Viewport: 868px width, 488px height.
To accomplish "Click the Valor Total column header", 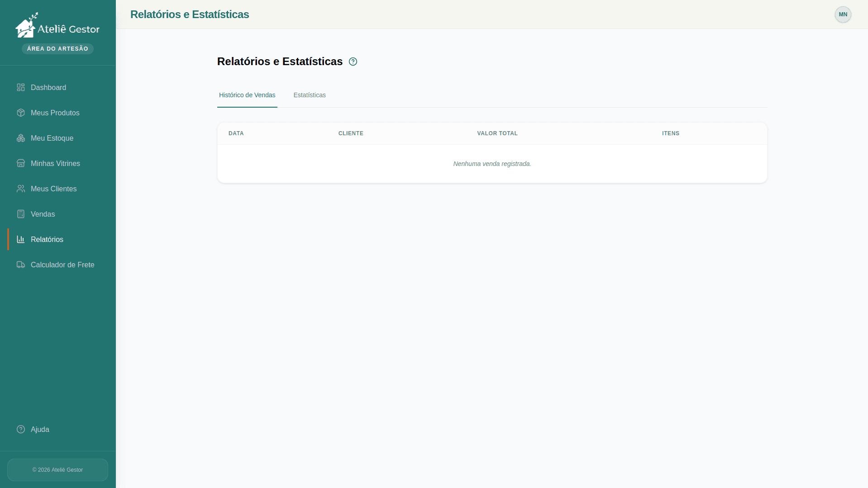I will [x=497, y=133].
